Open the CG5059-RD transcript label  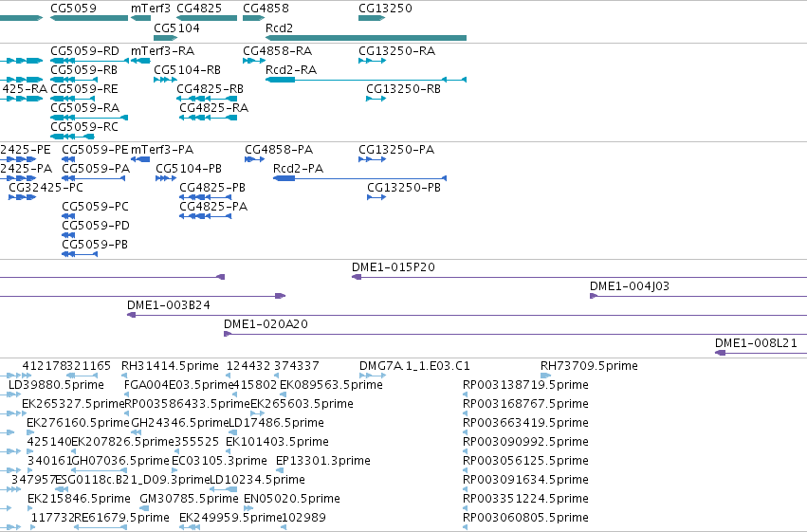coord(85,51)
